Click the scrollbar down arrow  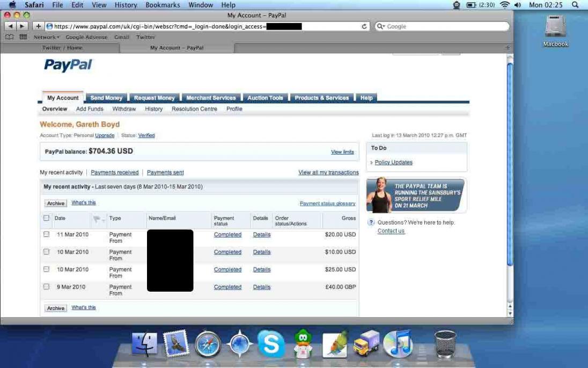coord(510,314)
